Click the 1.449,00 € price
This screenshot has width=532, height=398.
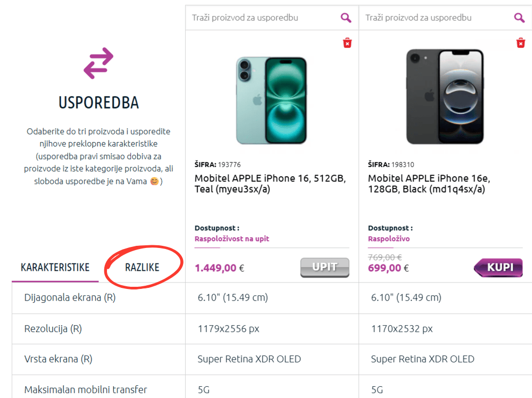[219, 268]
